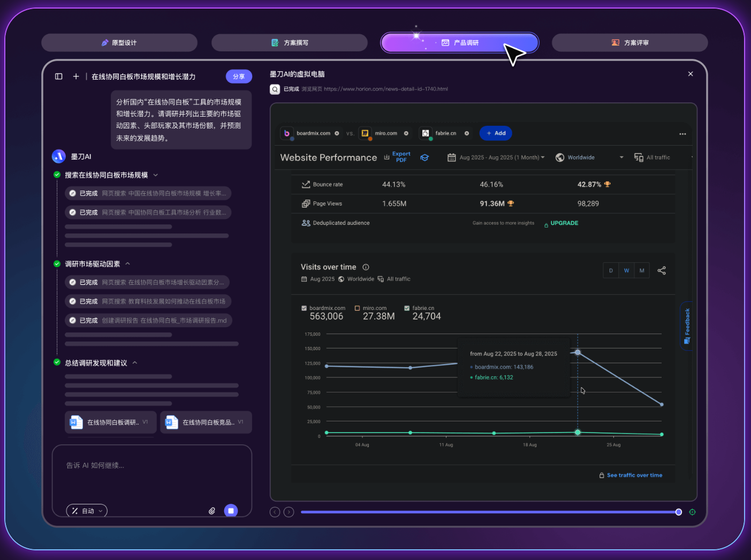
Task: Click the locate target icon beside slider
Action: point(692,512)
